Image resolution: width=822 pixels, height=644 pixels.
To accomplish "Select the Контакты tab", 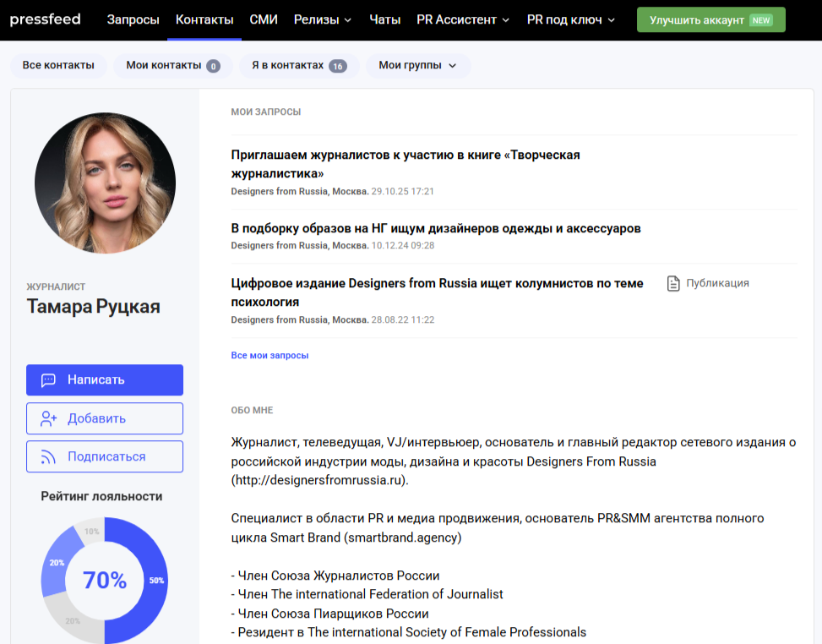I will 204,19.
